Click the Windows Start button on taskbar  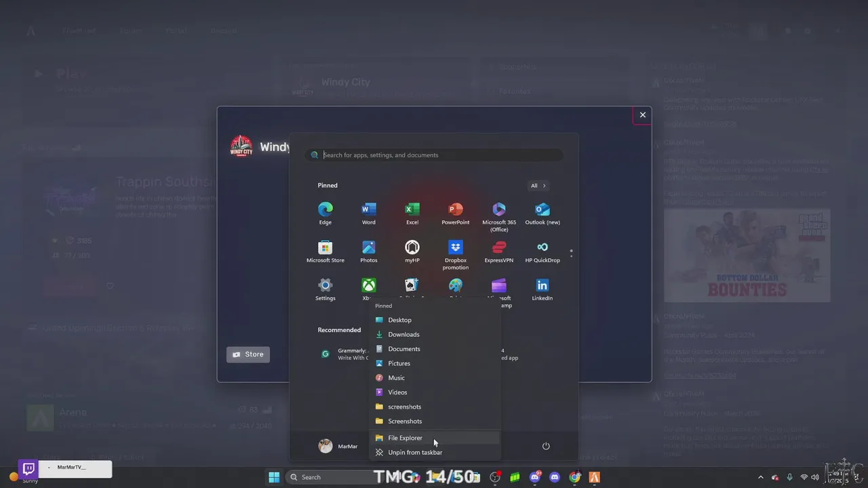pos(274,477)
